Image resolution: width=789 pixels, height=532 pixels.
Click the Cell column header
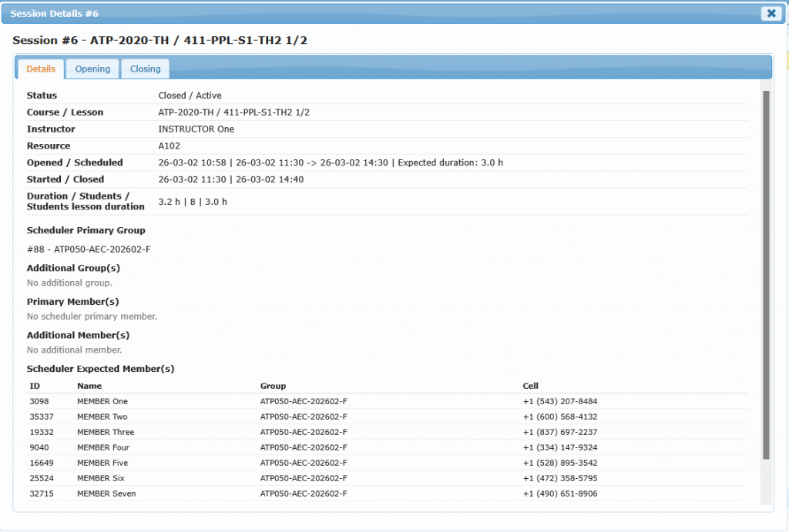pos(530,386)
